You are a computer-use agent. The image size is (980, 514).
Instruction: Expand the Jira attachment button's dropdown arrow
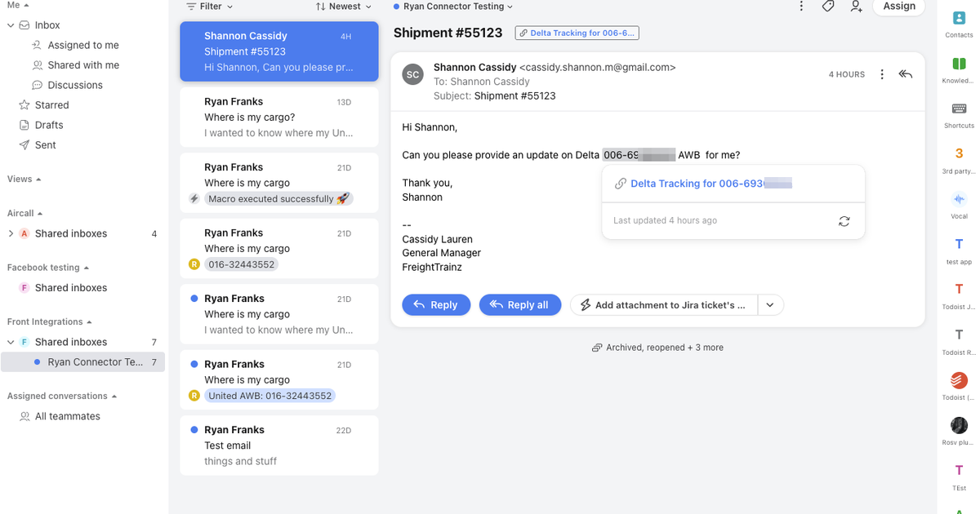click(769, 304)
